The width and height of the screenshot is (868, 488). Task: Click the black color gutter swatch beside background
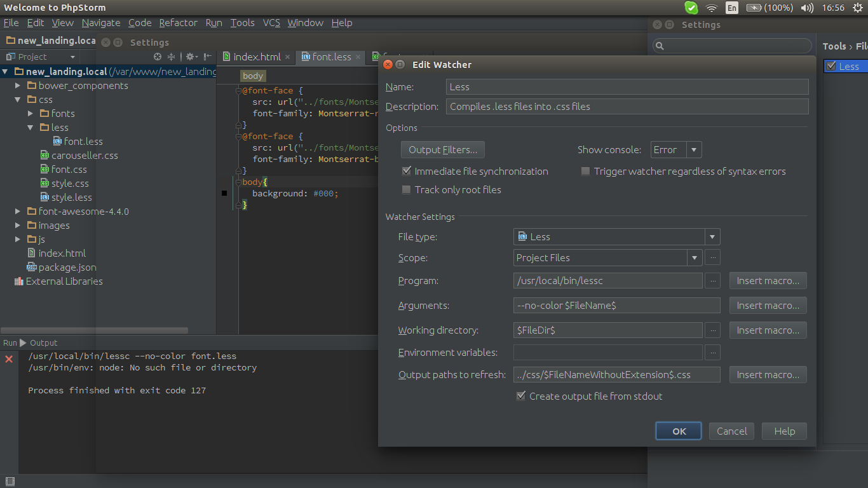tap(224, 193)
